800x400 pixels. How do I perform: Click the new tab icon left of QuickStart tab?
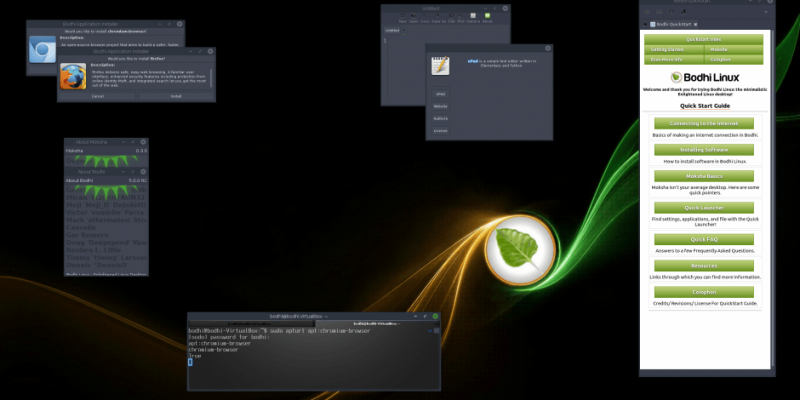pyautogui.click(x=645, y=24)
